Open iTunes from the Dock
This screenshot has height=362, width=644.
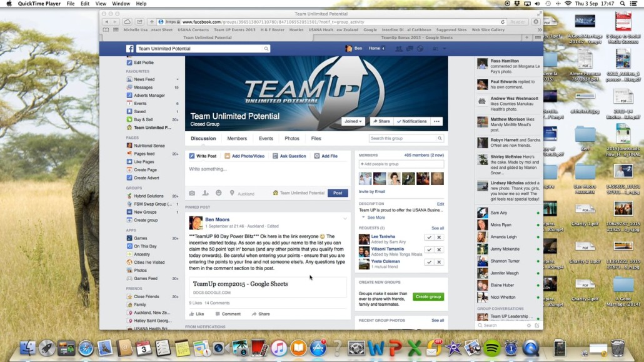(x=279, y=348)
